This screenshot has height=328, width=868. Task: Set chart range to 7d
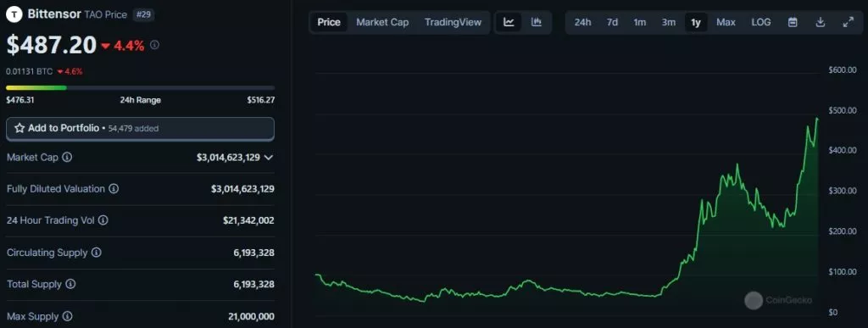point(612,22)
